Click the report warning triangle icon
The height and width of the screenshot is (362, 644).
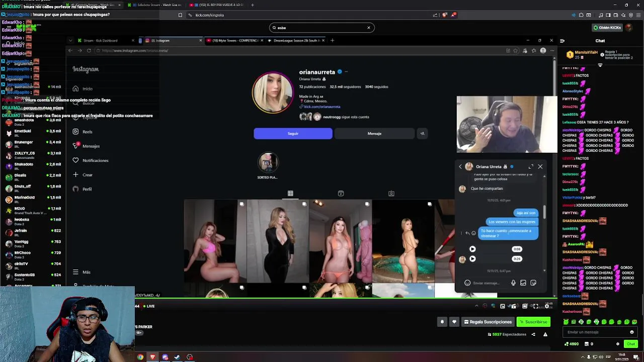click(545, 334)
